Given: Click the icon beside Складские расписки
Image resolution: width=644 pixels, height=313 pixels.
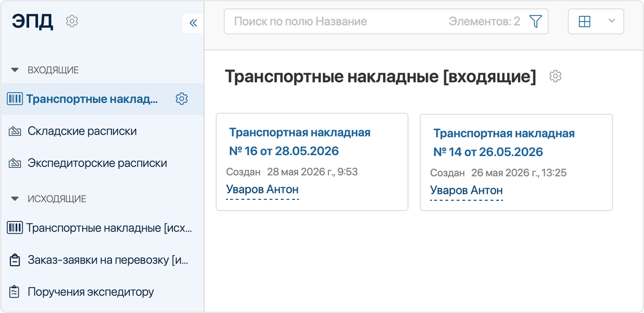Looking at the screenshot, I should (x=15, y=131).
